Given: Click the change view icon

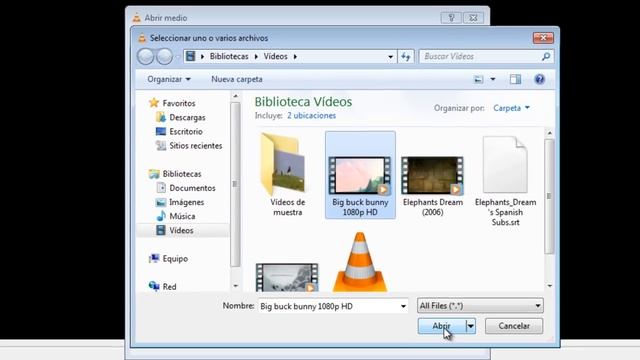Looking at the screenshot, I should (478, 79).
